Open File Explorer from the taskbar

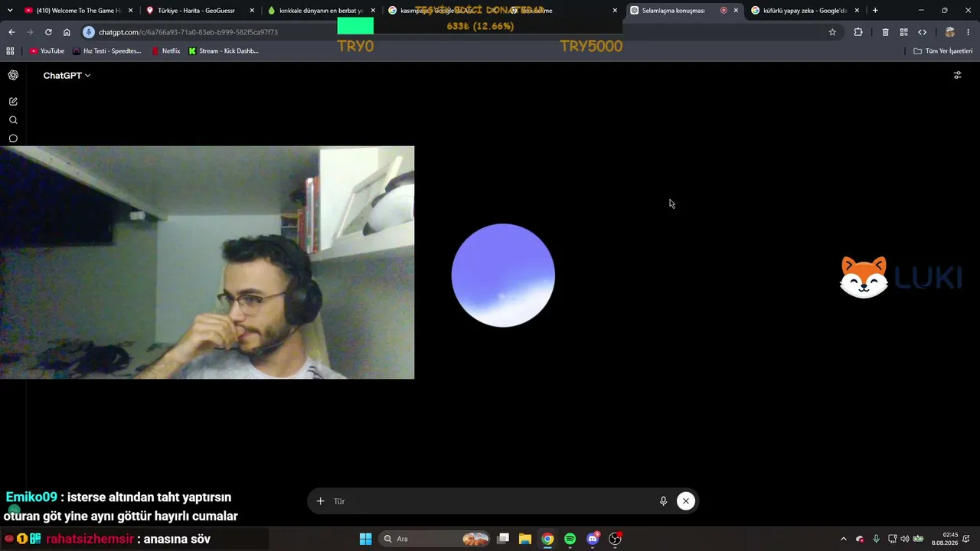(x=525, y=539)
